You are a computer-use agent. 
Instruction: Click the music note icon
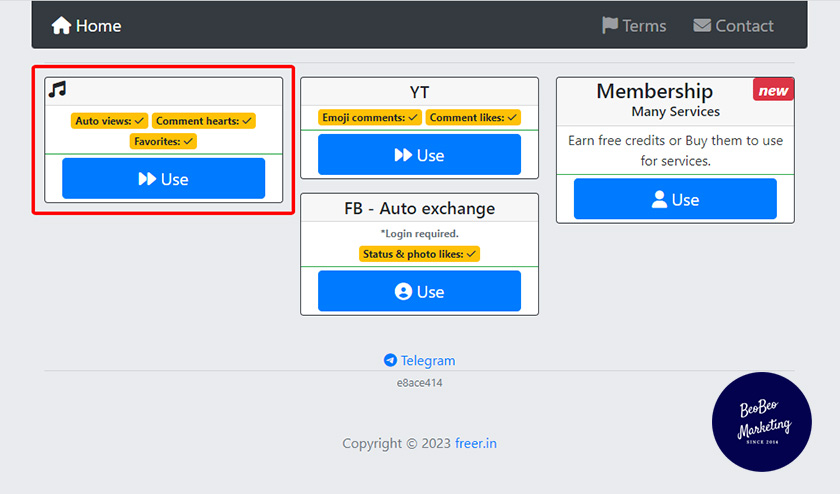(58, 90)
